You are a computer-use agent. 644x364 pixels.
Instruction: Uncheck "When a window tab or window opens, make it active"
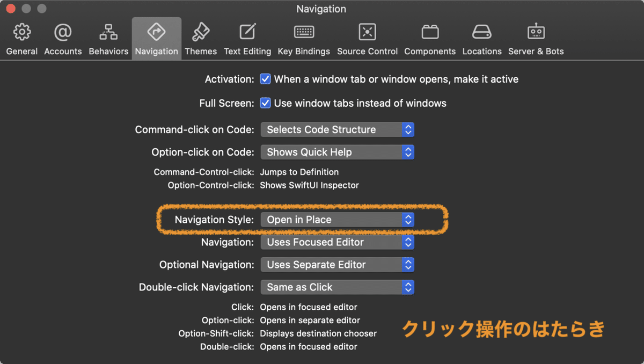coord(265,79)
